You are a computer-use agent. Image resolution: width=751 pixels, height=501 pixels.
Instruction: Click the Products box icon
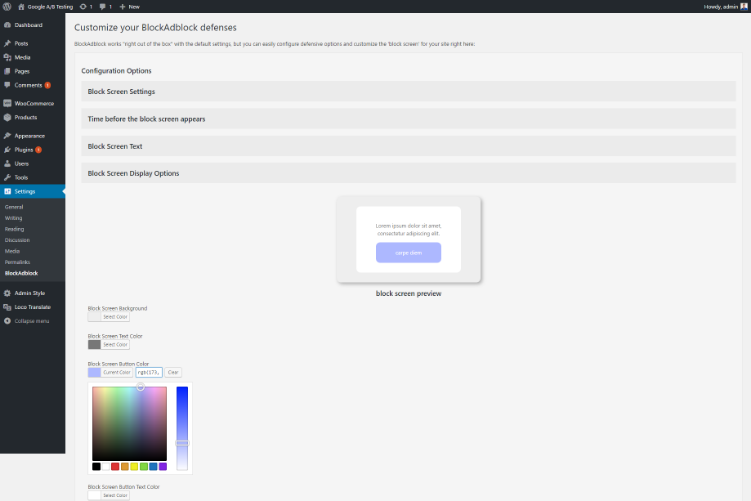click(x=7, y=117)
